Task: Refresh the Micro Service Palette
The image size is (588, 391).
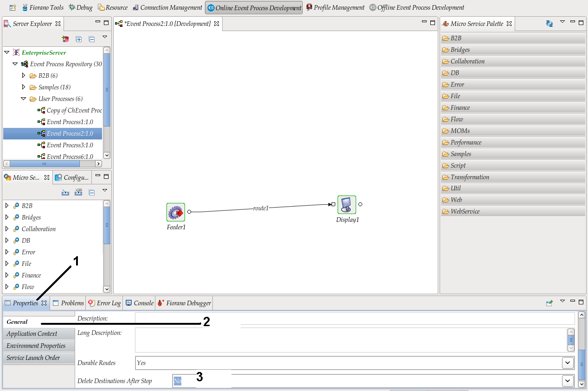Action: (550, 23)
